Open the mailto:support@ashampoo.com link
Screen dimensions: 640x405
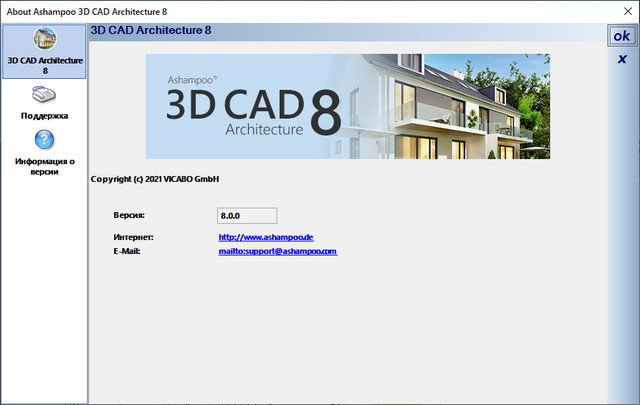pos(278,251)
